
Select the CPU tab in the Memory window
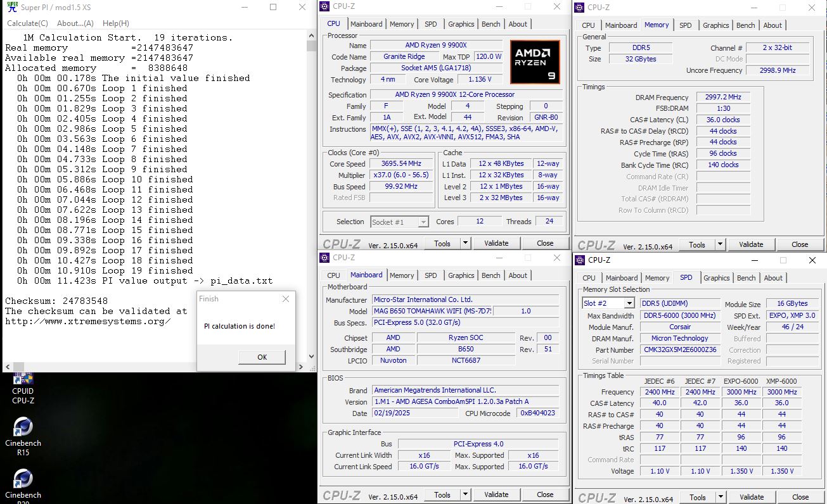point(588,25)
